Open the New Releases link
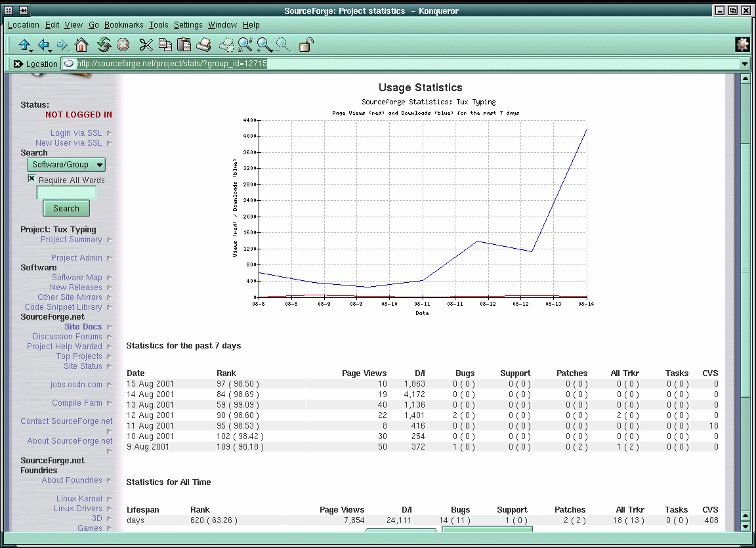 click(x=75, y=287)
